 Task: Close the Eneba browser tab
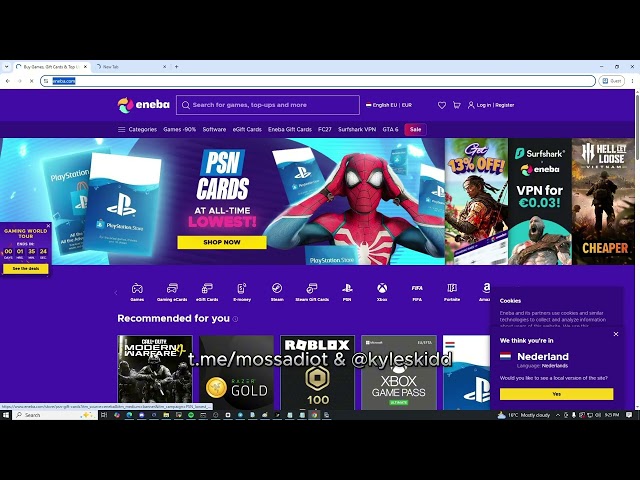point(85,67)
